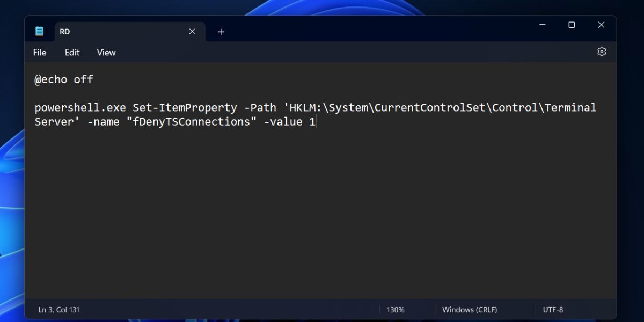Click the Ln 3, Col 131 position indicator

(x=59, y=310)
